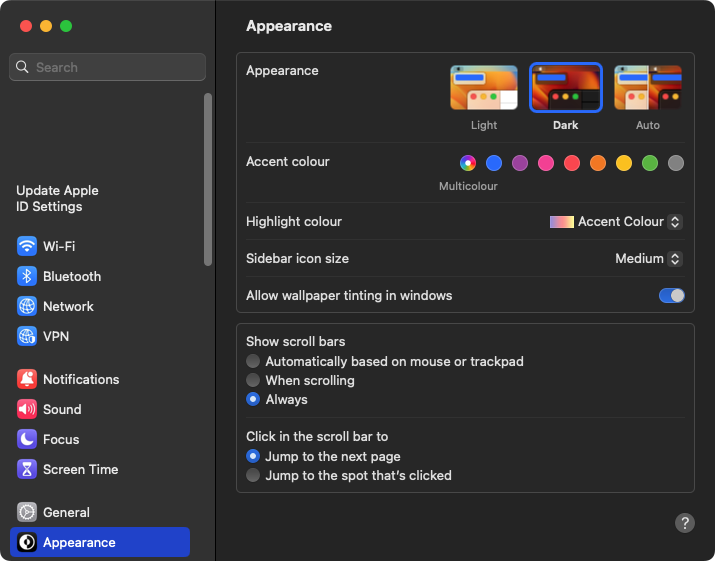
Task: Click the Bluetooth sidebar icon
Action: point(27,276)
